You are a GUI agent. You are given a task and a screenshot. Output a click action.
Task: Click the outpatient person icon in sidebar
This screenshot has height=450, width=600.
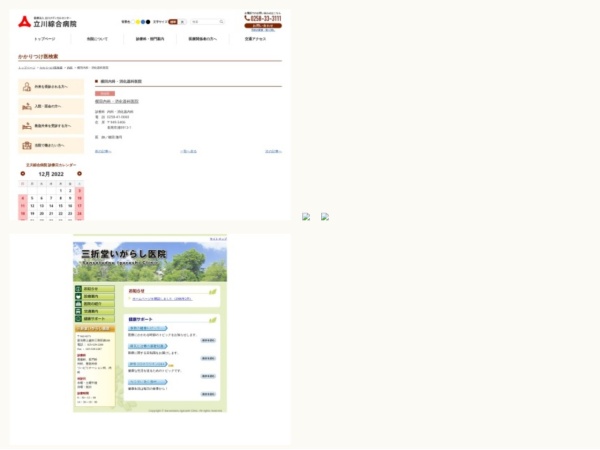[x=27, y=87]
